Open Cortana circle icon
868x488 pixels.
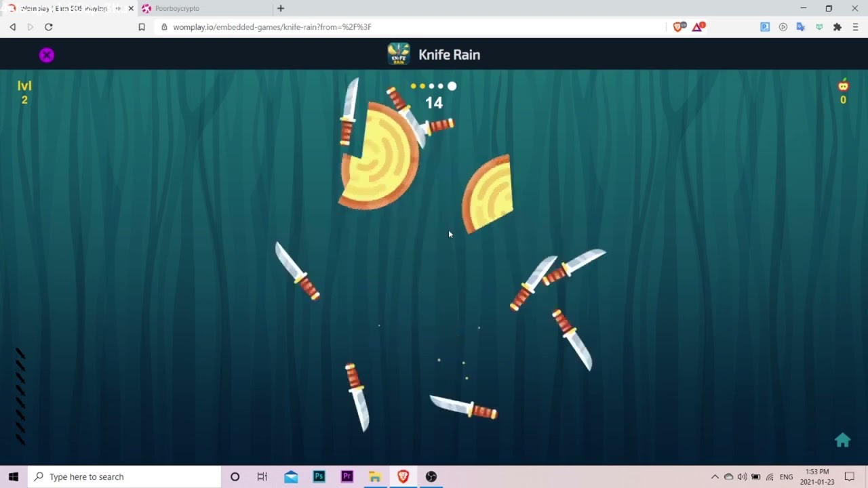pyautogui.click(x=235, y=476)
